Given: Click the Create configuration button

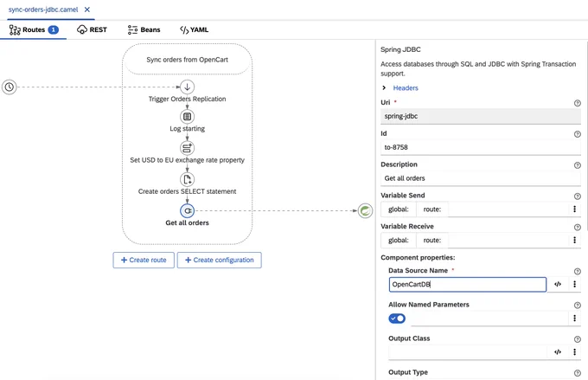Looking at the screenshot, I should (220, 260).
